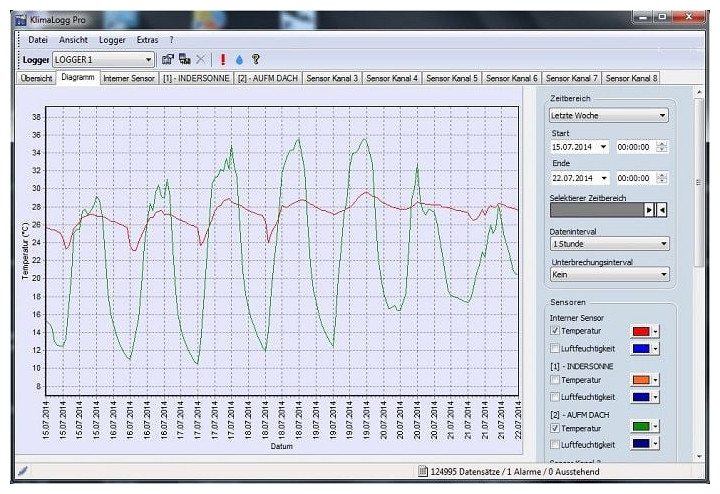Enable AUFM DACH Luftfeuchtigkeit checkbox

[x=556, y=444]
